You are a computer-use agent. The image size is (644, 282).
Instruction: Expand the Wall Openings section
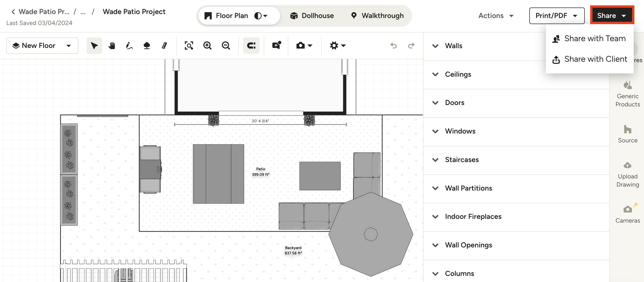click(435, 244)
